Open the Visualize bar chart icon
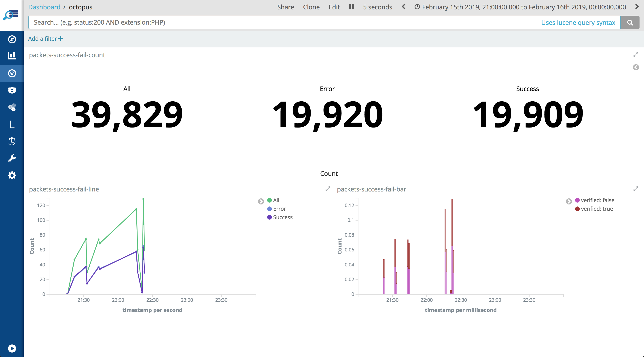Screen dimensions: 644x357 pos(12,55)
